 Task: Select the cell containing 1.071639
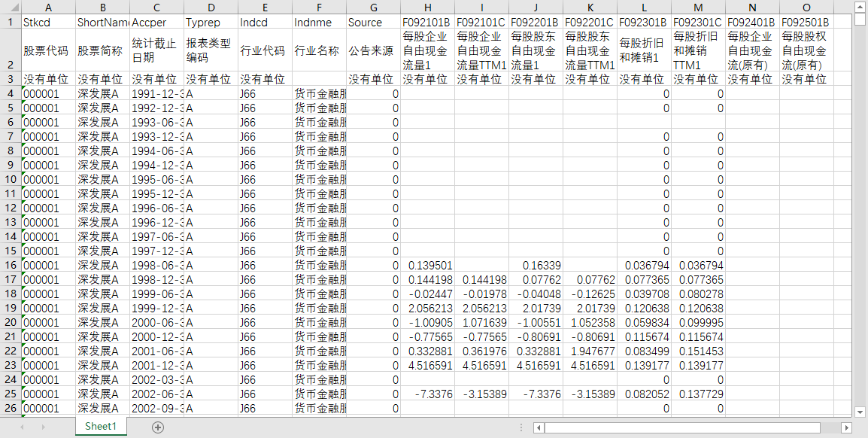[x=482, y=323]
